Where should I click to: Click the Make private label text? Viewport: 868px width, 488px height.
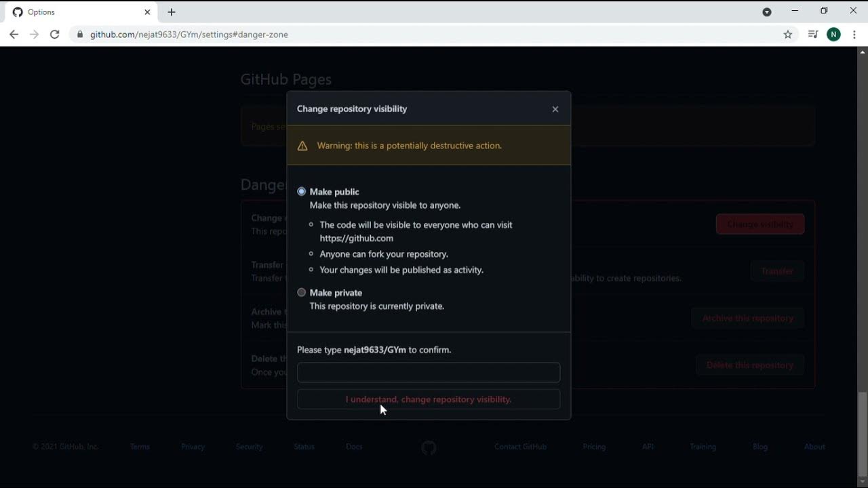336,293
